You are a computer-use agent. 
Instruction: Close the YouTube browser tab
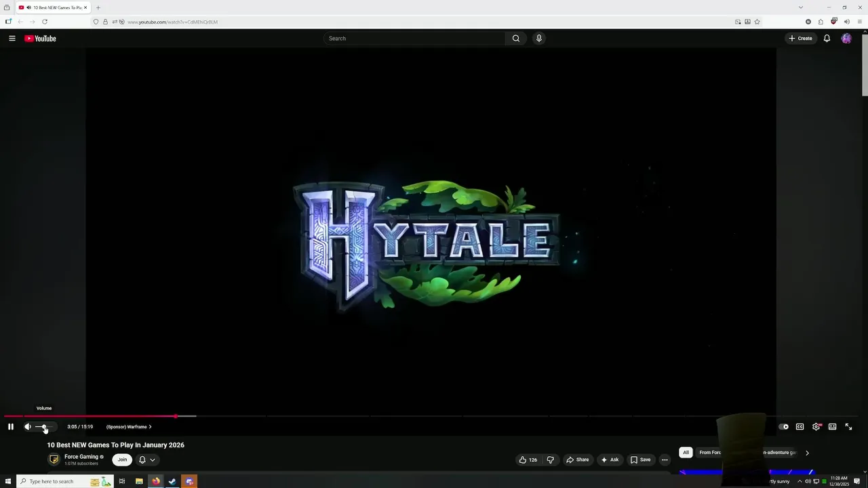[85, 7]
